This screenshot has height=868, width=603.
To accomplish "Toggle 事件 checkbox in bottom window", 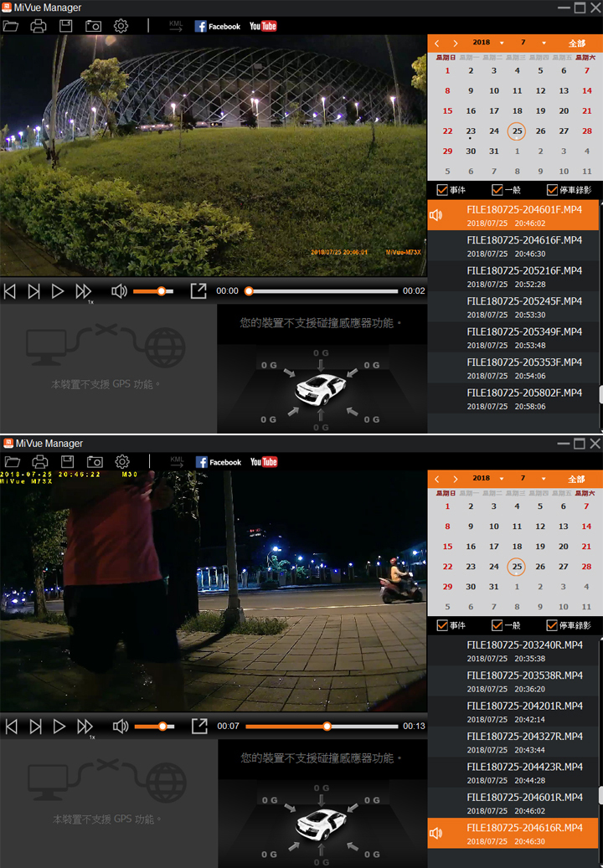I will pyautogui.click(x=442, y=625).
